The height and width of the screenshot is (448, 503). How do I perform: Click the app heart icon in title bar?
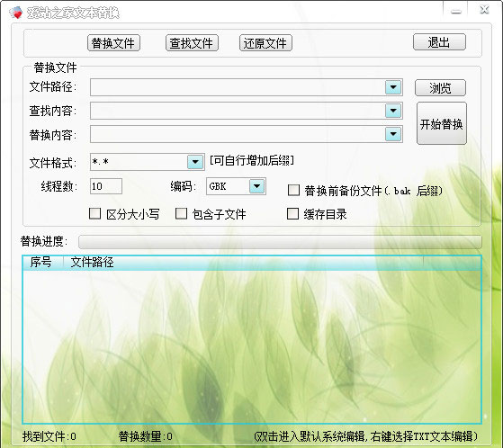[15, 13]
